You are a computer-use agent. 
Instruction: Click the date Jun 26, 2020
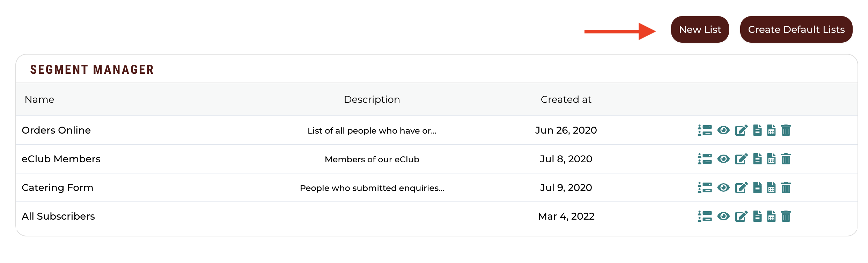(566, 130)
